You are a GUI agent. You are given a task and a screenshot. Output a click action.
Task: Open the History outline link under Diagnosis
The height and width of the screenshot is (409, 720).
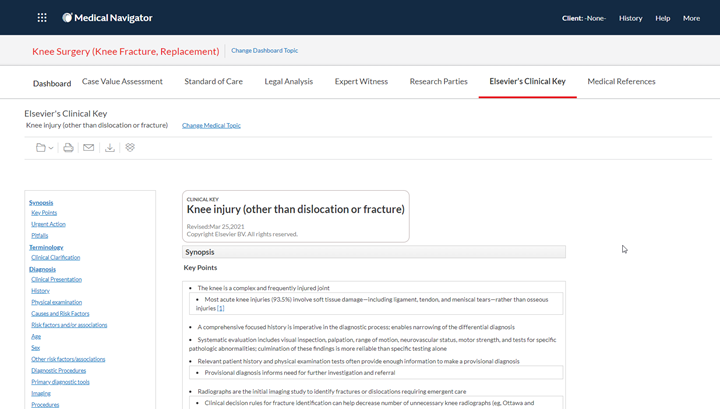(40, 291)
